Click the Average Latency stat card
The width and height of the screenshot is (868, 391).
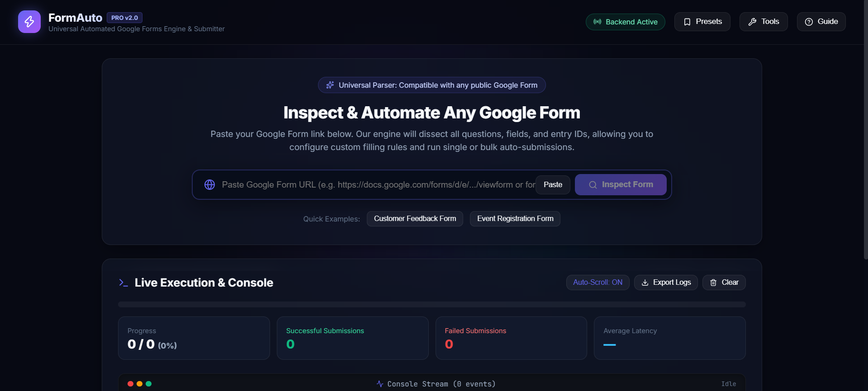(x=669, y=338)
